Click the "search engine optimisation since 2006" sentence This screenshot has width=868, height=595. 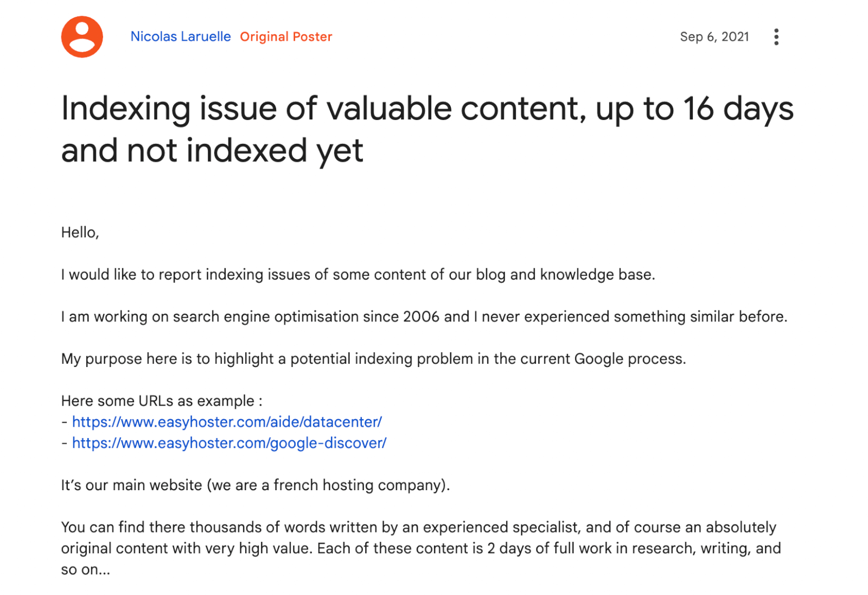pyautogui.click(x=423, y=317)
